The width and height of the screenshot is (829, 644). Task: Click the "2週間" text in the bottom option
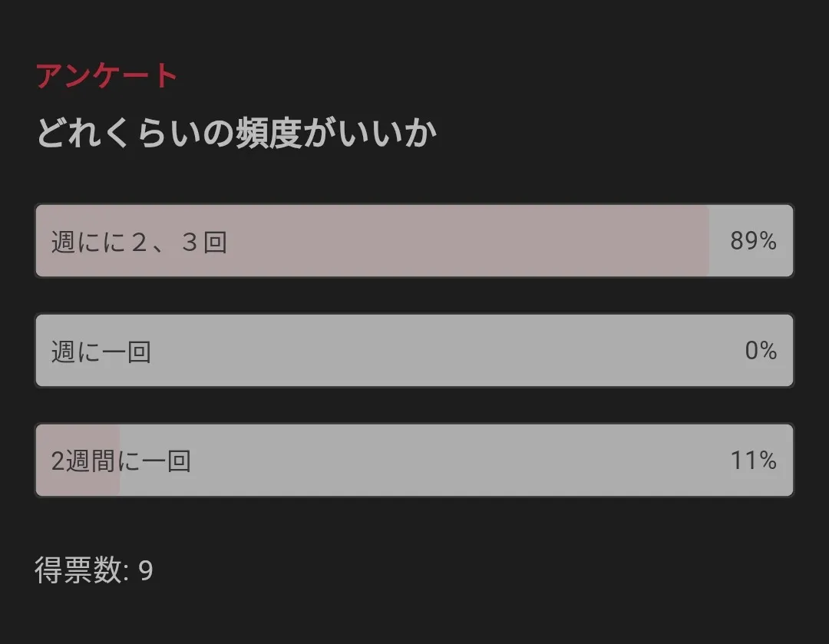coord(83,461)
